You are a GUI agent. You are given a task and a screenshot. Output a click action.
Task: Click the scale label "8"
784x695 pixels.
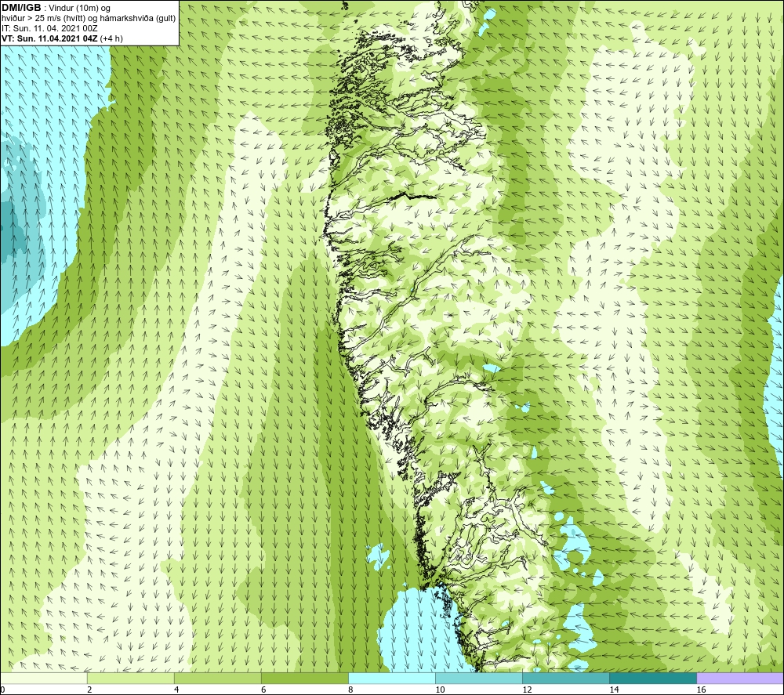(x=350, y=690)
